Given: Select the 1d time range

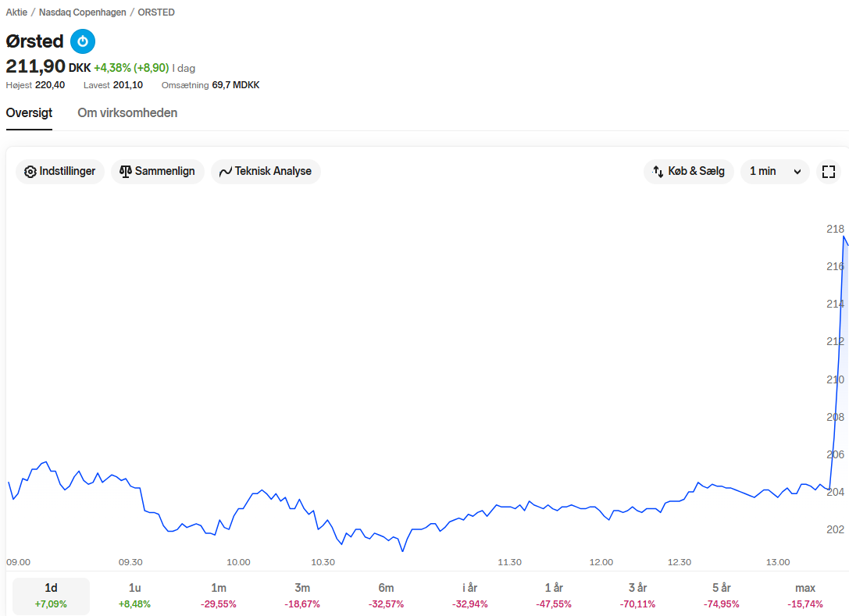Looking at the screenshot, I should coord(51,596).
